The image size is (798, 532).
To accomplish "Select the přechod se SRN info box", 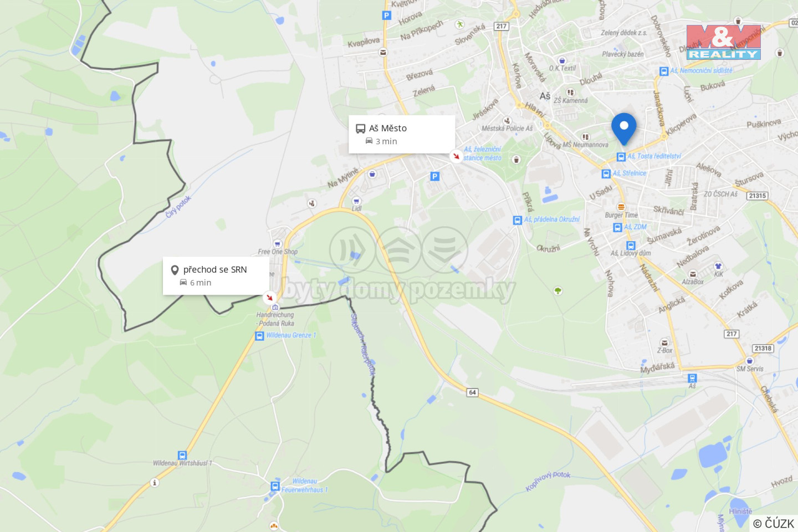I will pyautogui.click(x=216, y=276).
